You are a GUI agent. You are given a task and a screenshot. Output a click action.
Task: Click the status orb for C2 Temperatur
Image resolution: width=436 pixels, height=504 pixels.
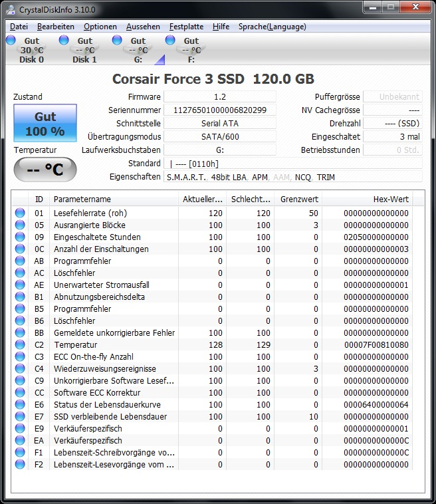(x=20, y=344)
